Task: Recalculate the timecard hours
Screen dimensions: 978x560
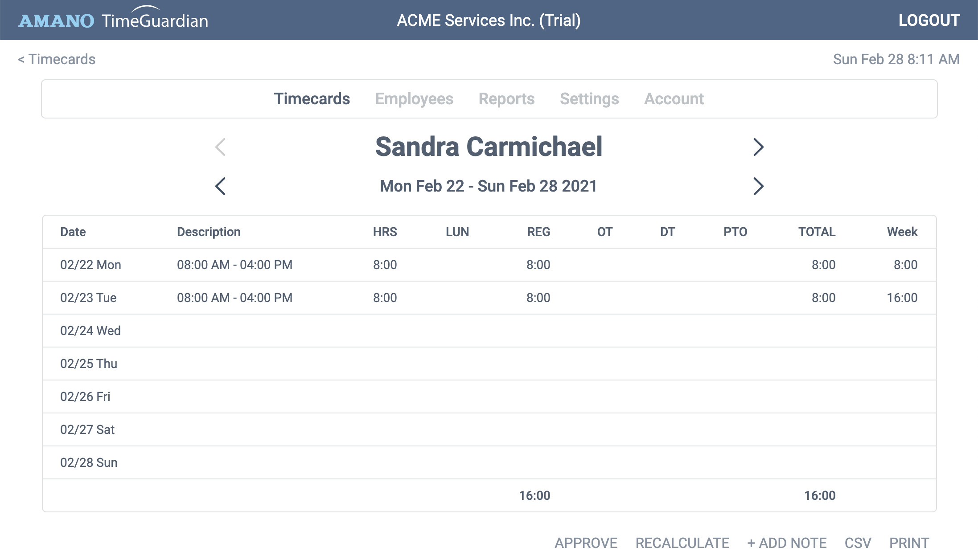Action: point(682,543)
